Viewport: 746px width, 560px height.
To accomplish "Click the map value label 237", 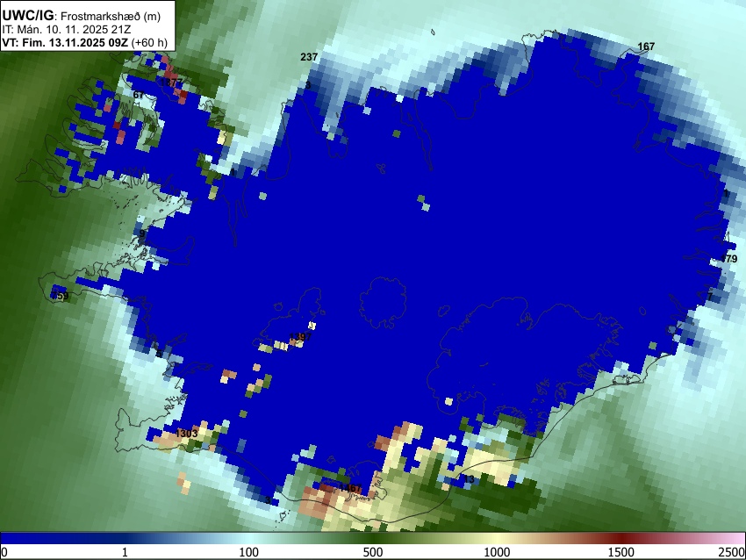I will [x=309, y=57].
